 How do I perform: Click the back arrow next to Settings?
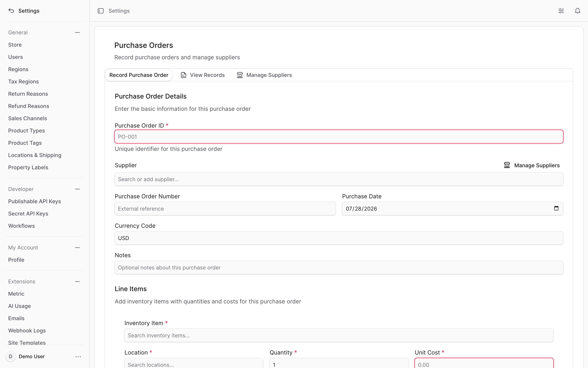point(11,11)
